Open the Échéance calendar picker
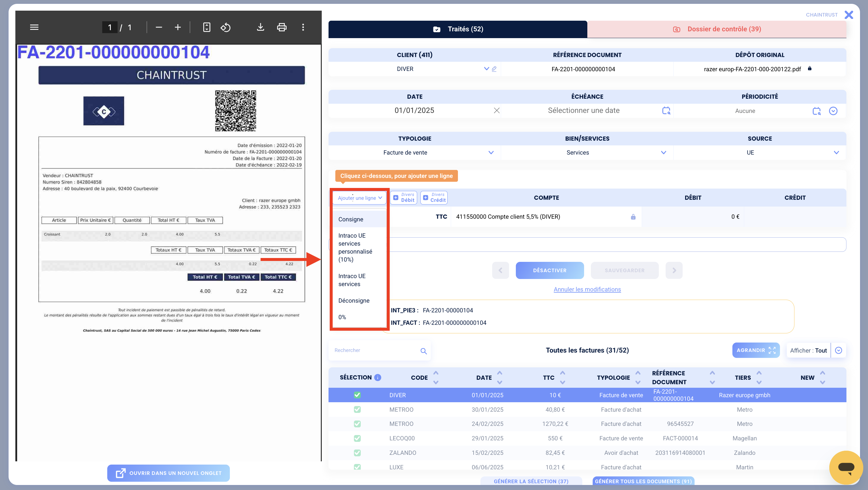868x490 pixels. pyautogui.click(x=666, y=111)
